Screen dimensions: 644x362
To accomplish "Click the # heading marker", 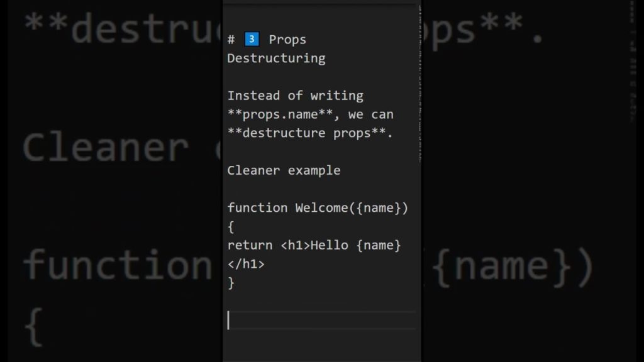I will coord(231,40).
